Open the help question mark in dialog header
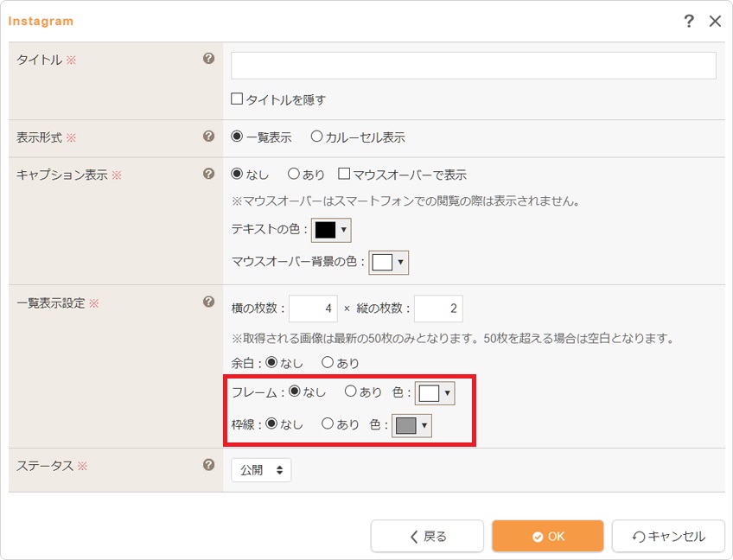The image size is (733, 560). pos(689,21)
